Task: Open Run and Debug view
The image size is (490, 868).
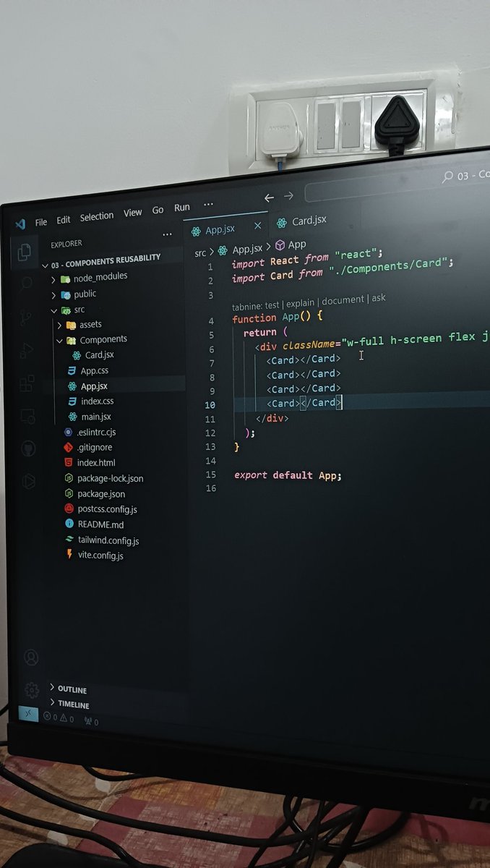Action: click(x=27, y=350)
